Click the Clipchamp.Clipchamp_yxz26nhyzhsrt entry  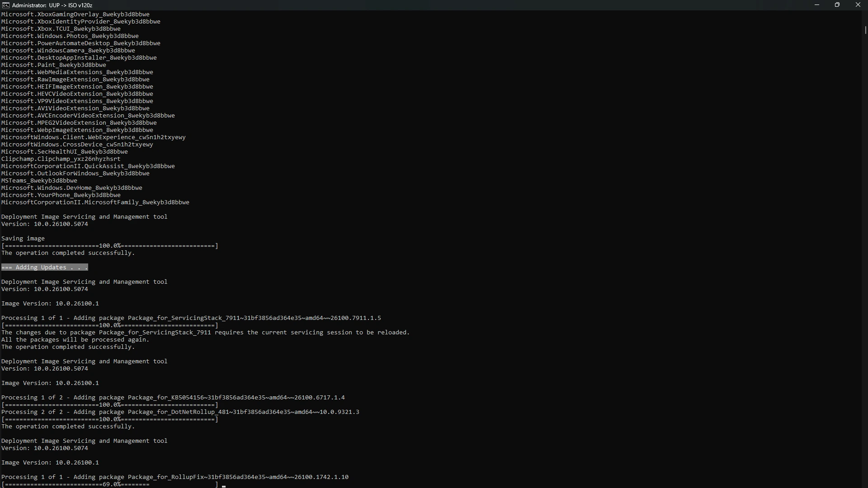(x=61, y=159)
